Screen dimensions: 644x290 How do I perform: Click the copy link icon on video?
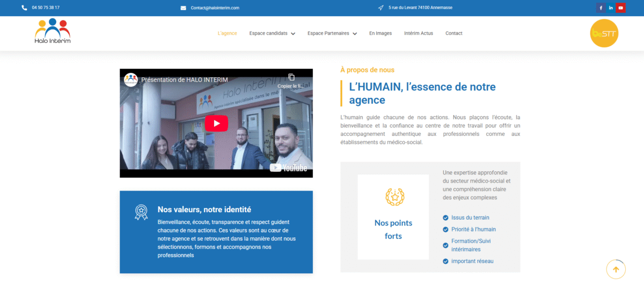coord(291,77)
